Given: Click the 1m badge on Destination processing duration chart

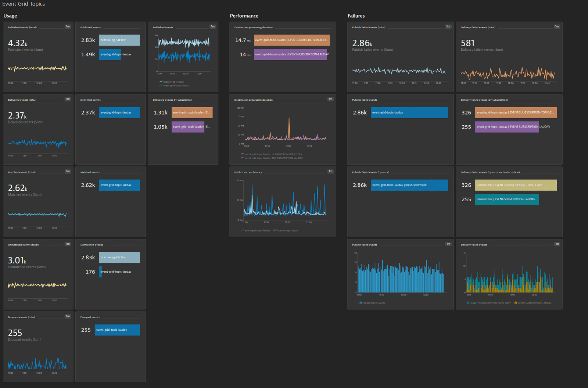Looking at the screenshot, I should pyautogui.click(x=330, y=99).
